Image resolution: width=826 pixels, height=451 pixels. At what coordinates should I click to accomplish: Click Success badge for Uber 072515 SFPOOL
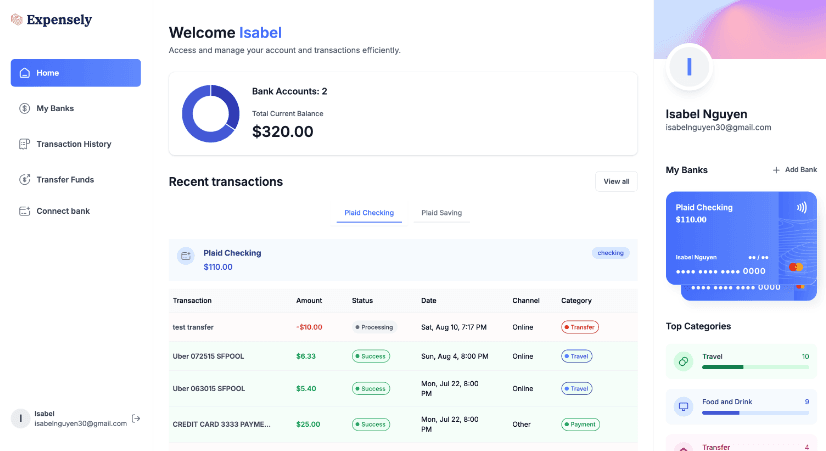371,356
